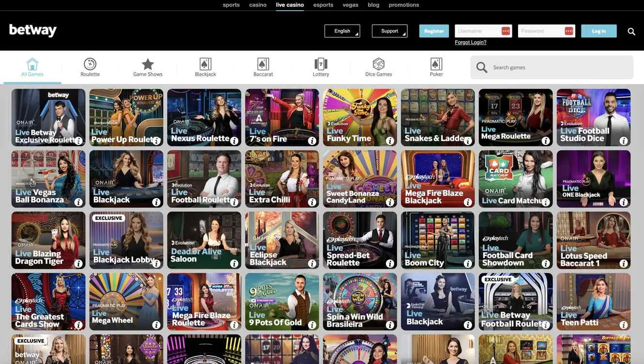The width and height of the screenshot is (644, 364).
Task: Expand the Support dropdown
Action: tap(389, 30)
